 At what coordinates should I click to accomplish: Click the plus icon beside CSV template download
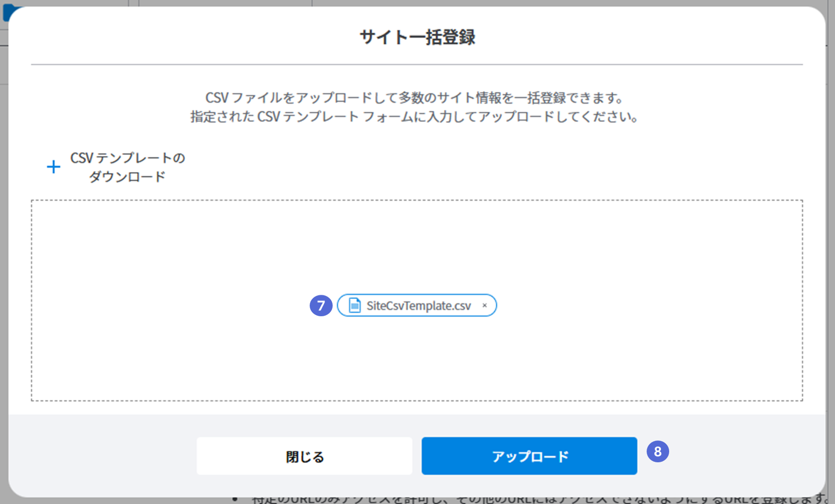54,167
